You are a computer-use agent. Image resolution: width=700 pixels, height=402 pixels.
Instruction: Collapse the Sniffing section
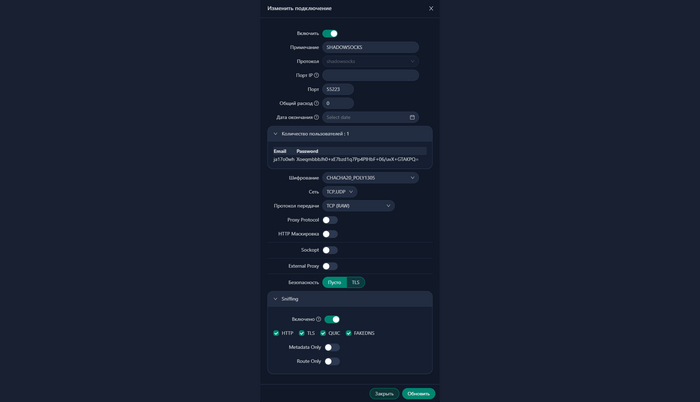[x=350, y=299]
